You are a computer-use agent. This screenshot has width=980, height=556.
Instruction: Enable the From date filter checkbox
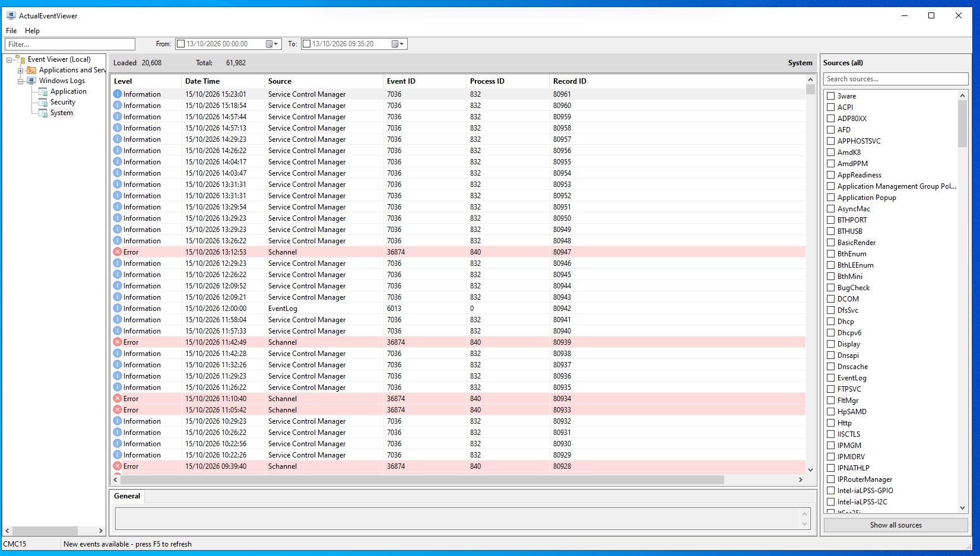[x=181, y=44]
